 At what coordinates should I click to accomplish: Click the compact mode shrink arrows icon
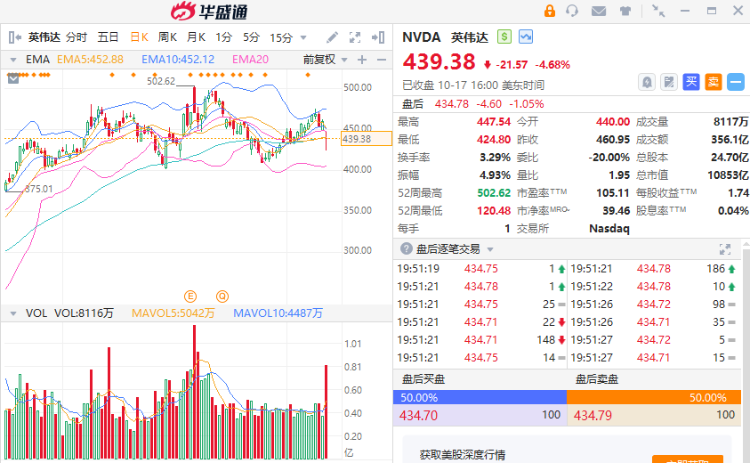click(x=659, y=11)
